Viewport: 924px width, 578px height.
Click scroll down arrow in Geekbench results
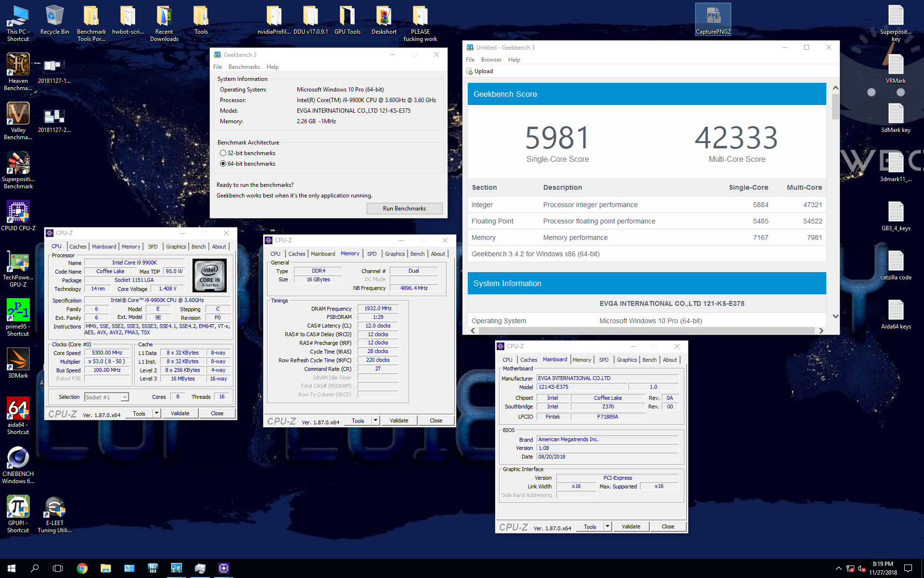(x=835, y=316)
